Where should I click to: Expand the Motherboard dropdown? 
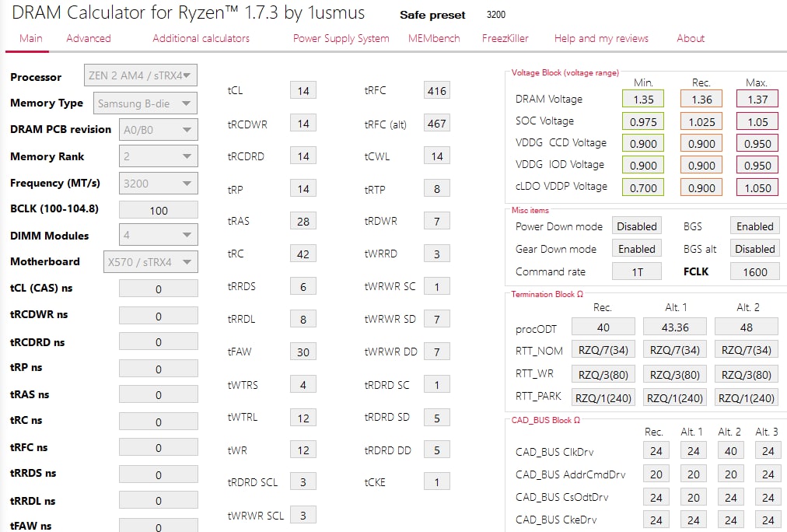151,261
